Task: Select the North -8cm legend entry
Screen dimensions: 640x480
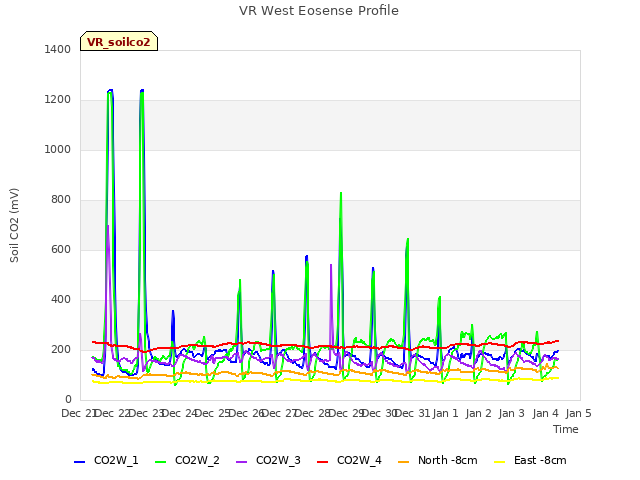Action: (438, 460)
